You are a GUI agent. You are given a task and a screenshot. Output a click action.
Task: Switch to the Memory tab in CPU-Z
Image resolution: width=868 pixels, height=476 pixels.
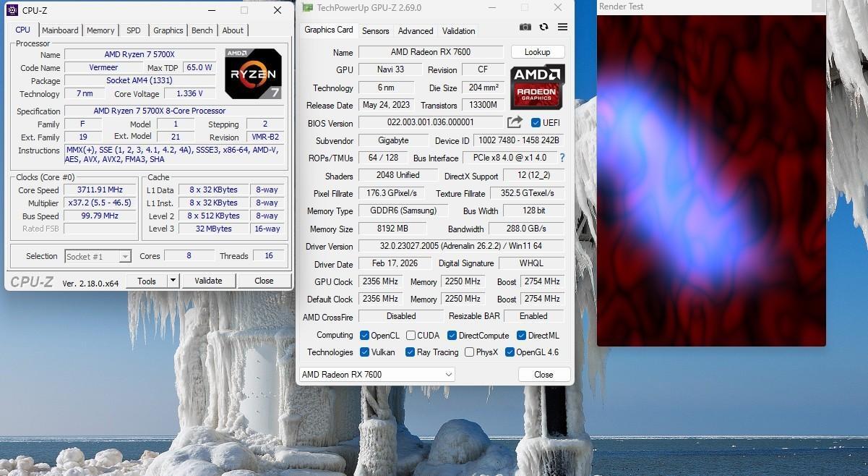click(x=100, y=30)
